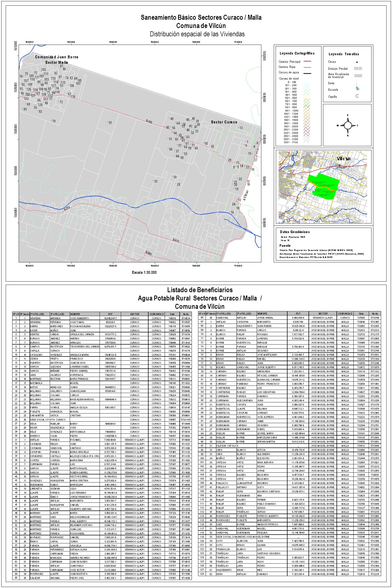This screenshot has height=588, width=392.
Task: Click the RUT column header of the left table
Action: click(110, 314)
